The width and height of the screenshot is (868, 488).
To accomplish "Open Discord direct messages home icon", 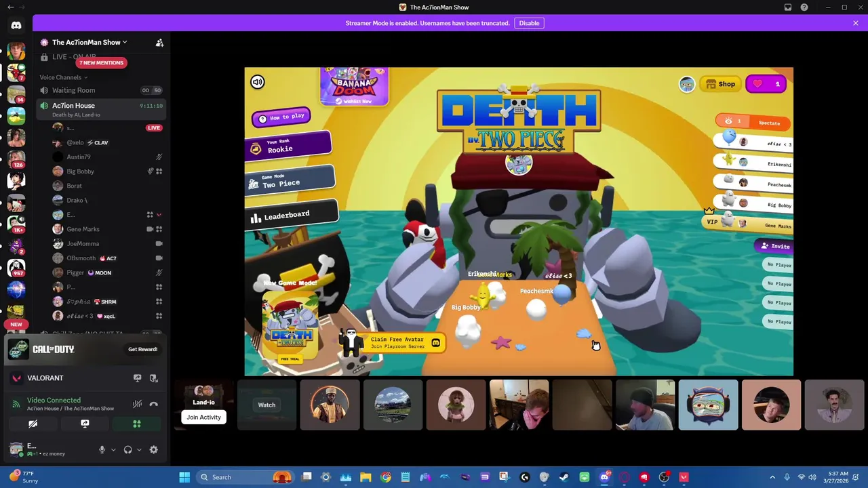I will (x=16, y=26).
